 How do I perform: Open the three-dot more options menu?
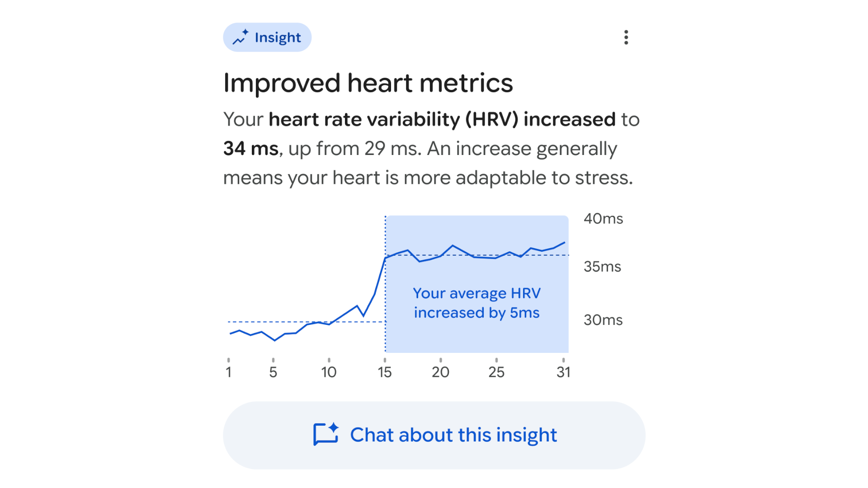[626, 38]
